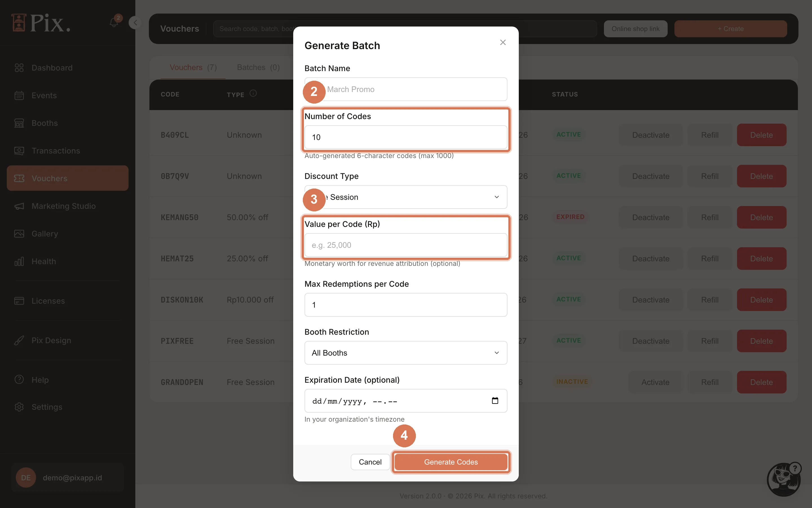The width and height of the screenshot is (812, 508).
Task: Close the Generate Batch dialog
Action: pos(503,42)
